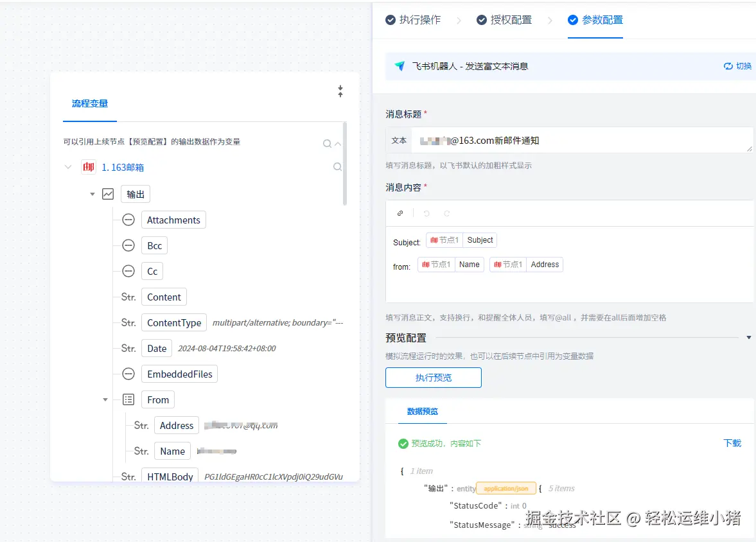Click the minus circle icon beside Bcc
Viewport: 756px width, 542px height.
tap(128, 245)
